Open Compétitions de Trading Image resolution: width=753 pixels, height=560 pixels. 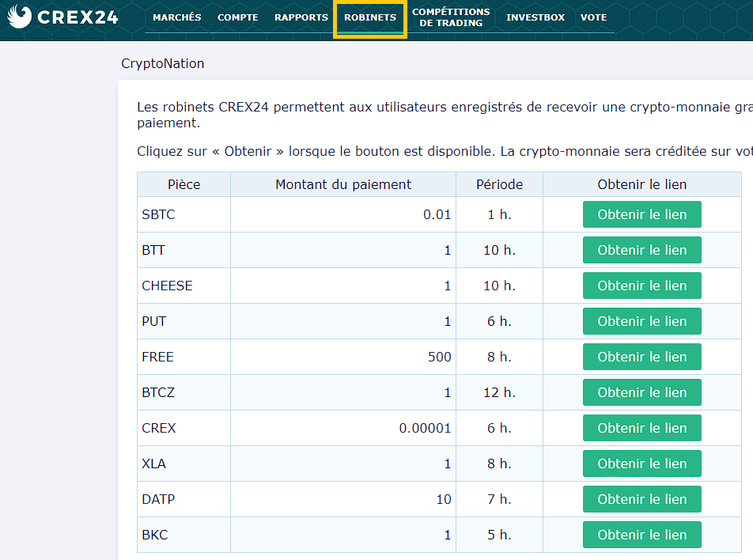(451, 17)
